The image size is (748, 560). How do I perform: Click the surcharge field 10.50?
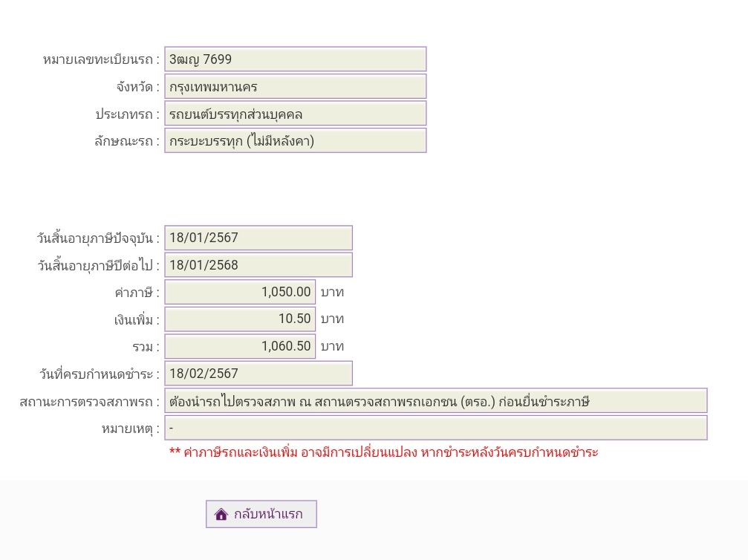pyautogui.click(x=240, y=319)
